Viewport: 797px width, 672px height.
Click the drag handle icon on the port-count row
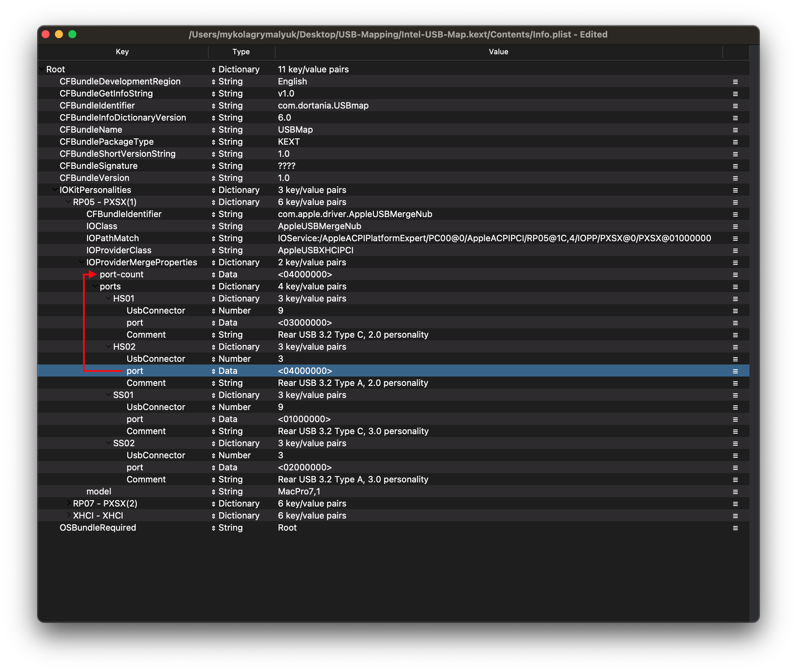735,275
